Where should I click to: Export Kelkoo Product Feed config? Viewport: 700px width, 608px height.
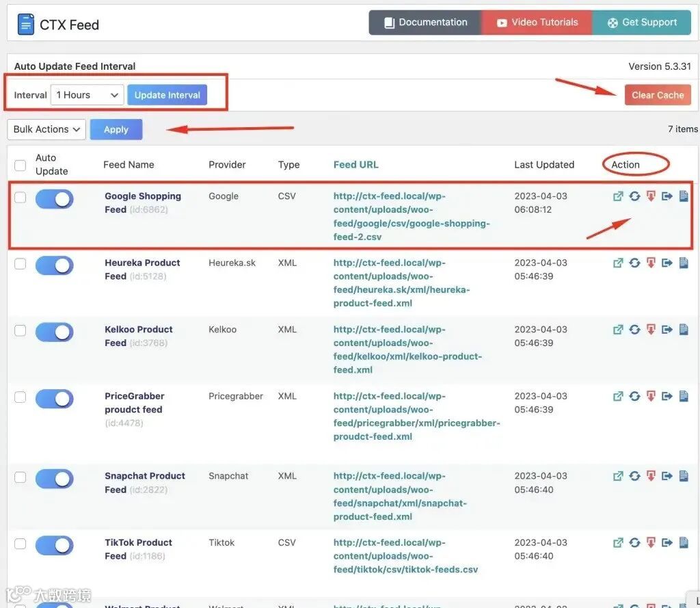667,329
